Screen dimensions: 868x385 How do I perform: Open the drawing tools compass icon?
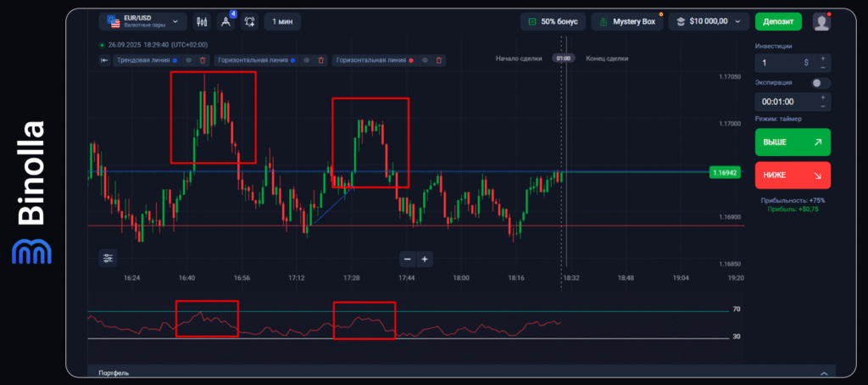click(x=225, y=22)
